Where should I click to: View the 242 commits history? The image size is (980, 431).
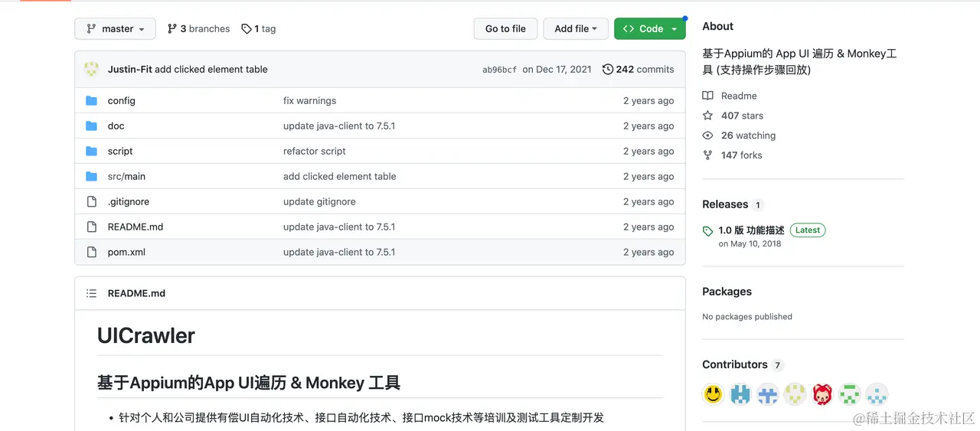click(x=639, y=69)
